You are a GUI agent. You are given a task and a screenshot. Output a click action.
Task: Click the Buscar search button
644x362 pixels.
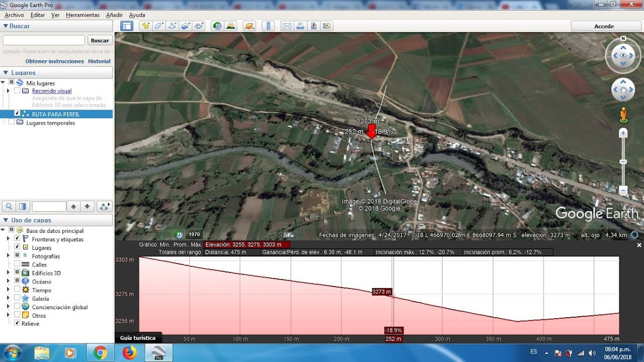click(x=100, y=40)
